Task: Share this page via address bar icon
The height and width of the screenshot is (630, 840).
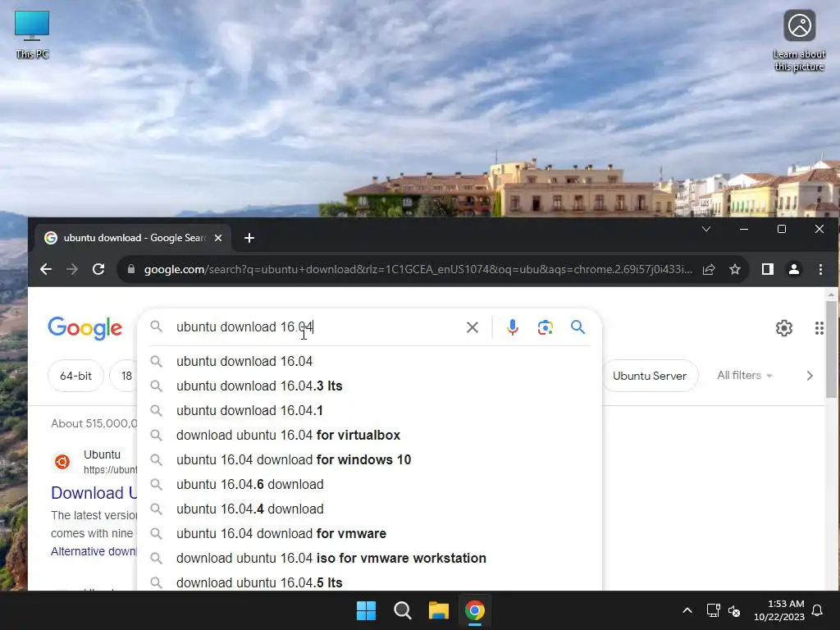Action: coord(709,269)
